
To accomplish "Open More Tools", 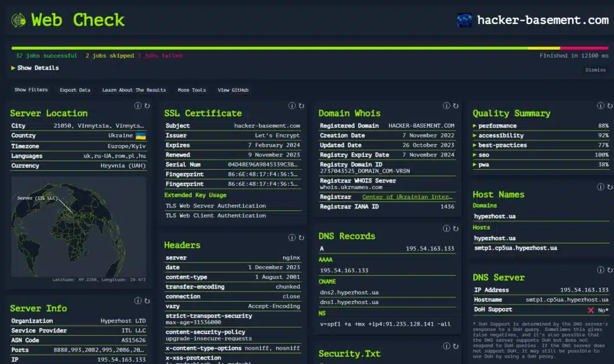I will pos(191,90).
